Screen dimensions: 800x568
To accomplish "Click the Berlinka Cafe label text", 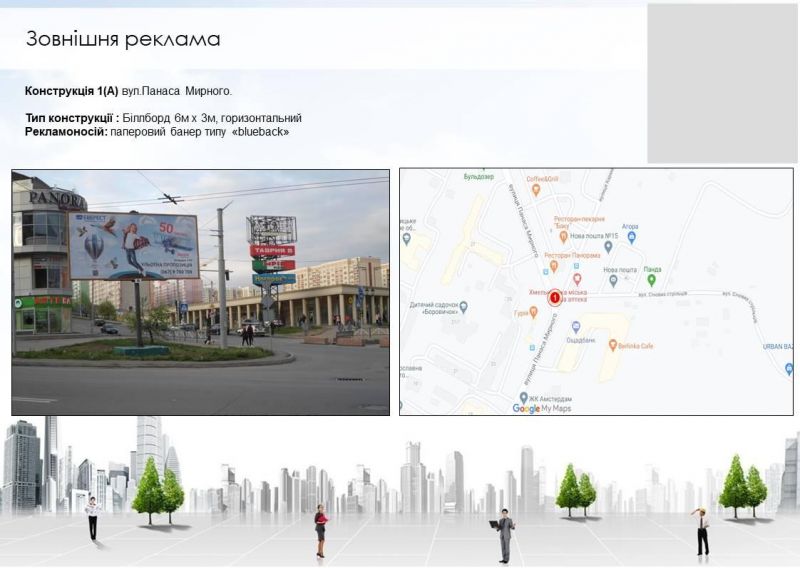I will click(x=636, y=346).
